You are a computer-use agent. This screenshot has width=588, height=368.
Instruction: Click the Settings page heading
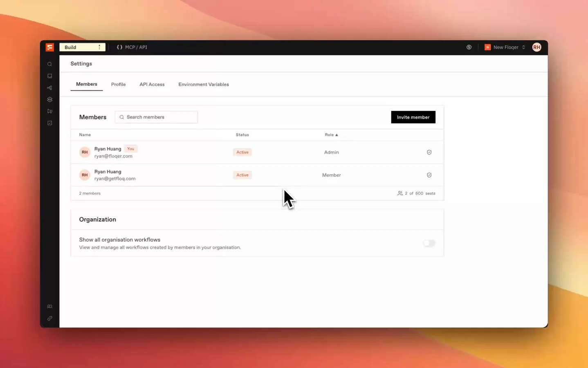click(81, 64)
